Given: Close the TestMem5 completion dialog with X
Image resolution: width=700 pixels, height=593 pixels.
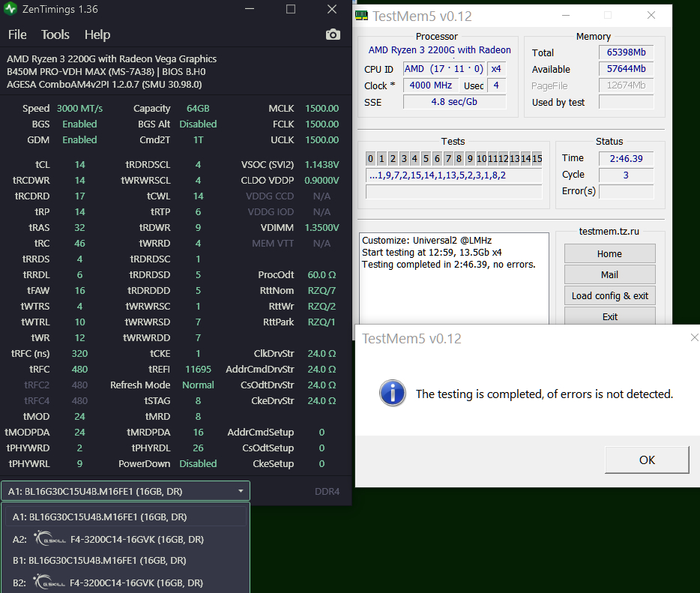Looking at the screenshot, I should [694, 337].
